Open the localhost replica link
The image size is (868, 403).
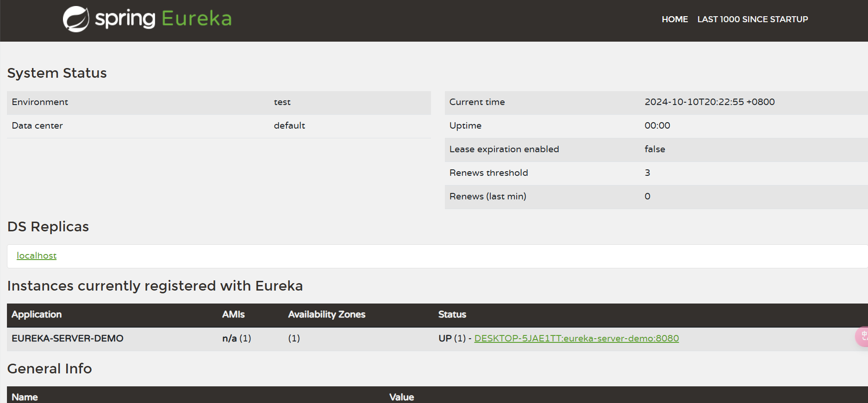(x=37, y=255)
